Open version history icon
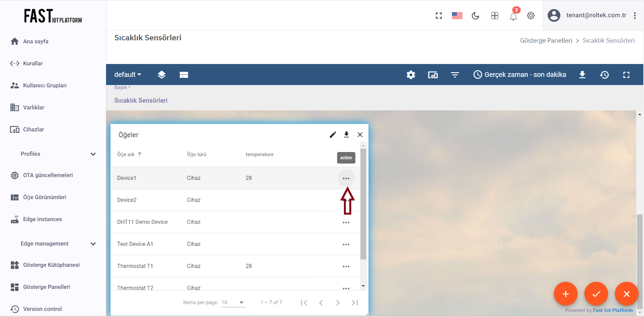 tap(604, 75)
